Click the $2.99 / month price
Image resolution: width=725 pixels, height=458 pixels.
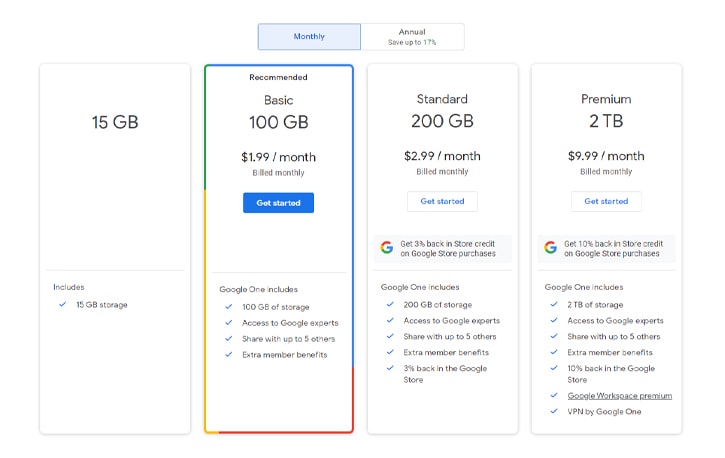[442, 156]
